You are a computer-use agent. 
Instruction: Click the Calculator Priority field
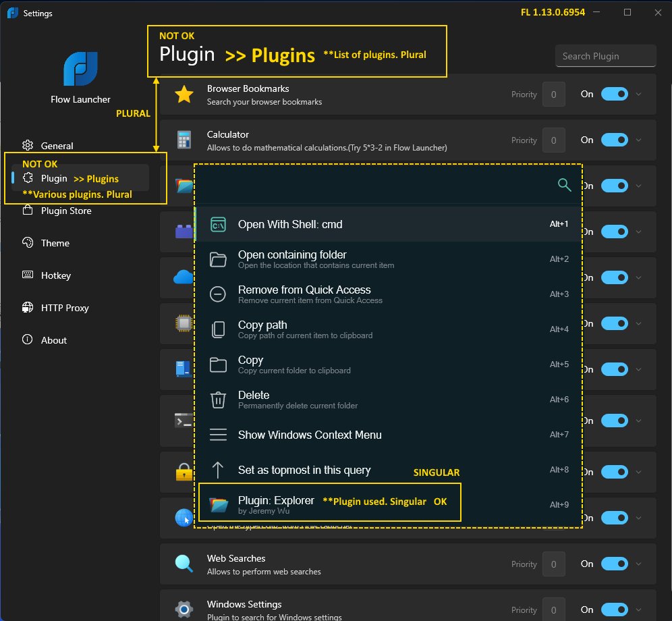pyautogui.click(x=554, y=140)
